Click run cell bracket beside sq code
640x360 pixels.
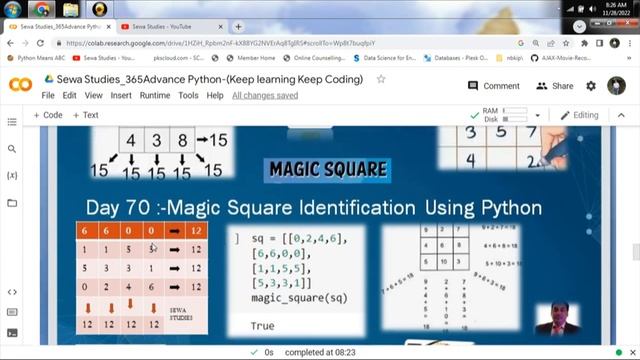click(x=237, y=239)
